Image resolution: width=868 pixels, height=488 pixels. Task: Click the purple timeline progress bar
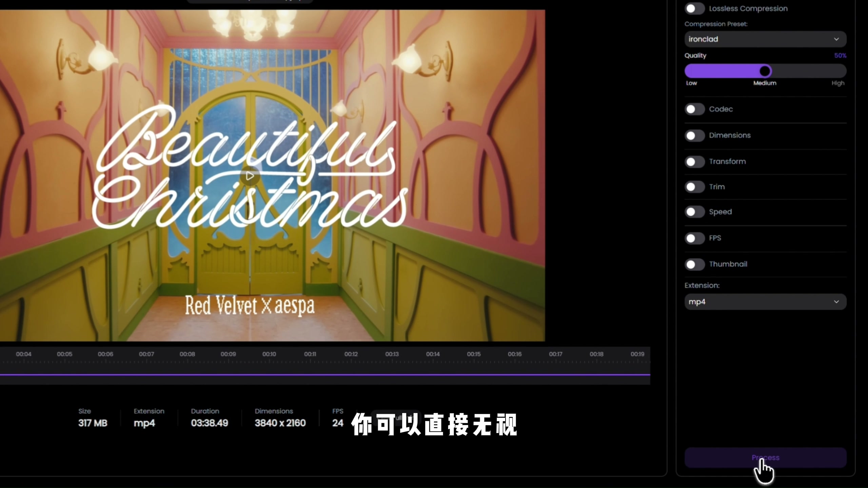(x=325, y=374)
